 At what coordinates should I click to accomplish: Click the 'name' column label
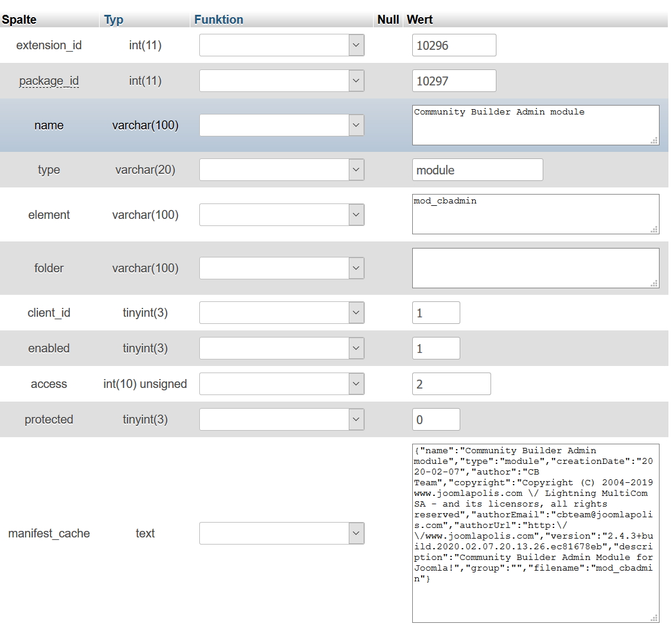[49, 125]
